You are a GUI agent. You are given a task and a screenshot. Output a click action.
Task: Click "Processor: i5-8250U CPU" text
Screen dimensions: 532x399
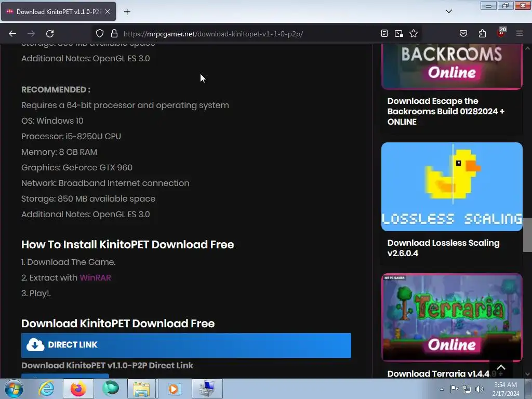point(71,137)
